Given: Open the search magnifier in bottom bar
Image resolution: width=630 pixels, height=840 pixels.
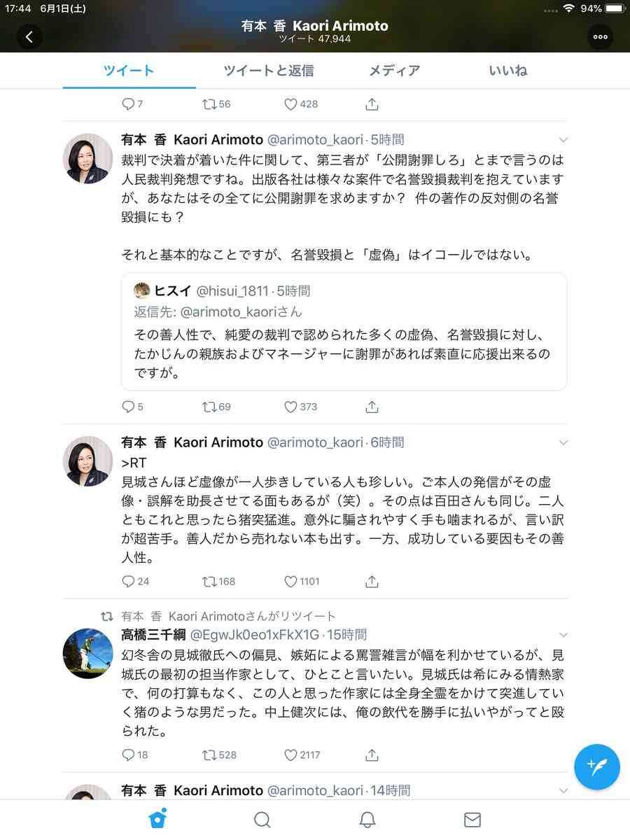Looking at the screenshot, I should click(x=262, y=820).
